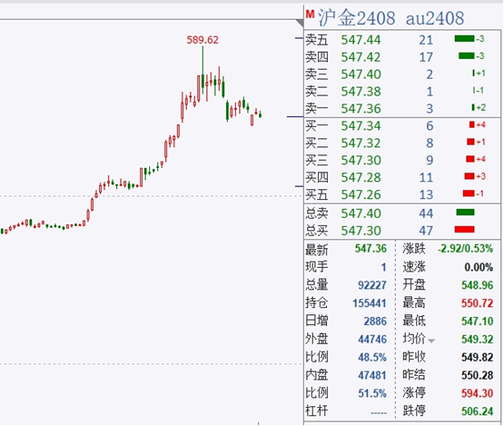Select the 卖三 price 547.40
Viewport: 504px width, 426px height.
click(x=361, y=74)
